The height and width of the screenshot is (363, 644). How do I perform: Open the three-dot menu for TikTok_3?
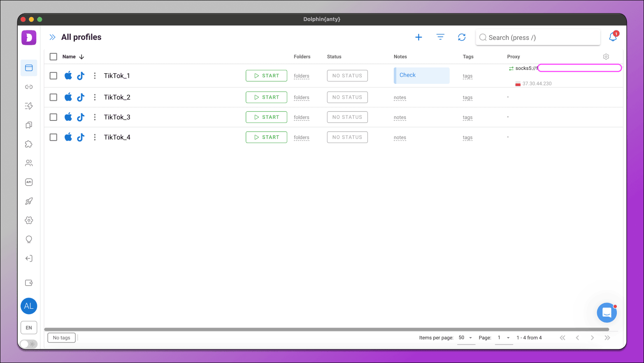point(95,117)
